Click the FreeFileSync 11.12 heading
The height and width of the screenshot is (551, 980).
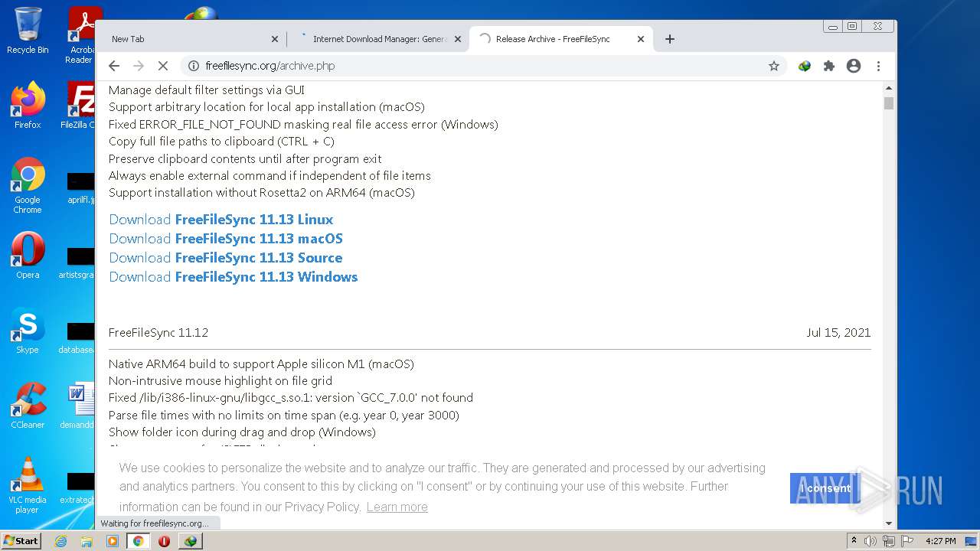(x=158, y=333)
